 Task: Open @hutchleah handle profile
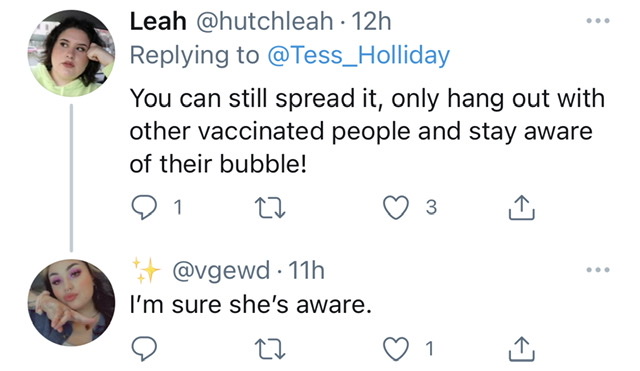pos(265,21)
